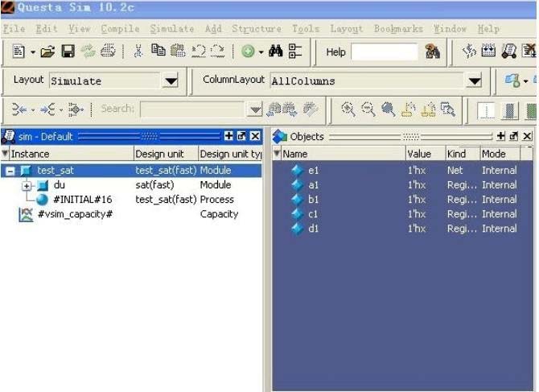Screen dimensions: 539x392
Task: Open the Structure menu
Action: point(257,29)
